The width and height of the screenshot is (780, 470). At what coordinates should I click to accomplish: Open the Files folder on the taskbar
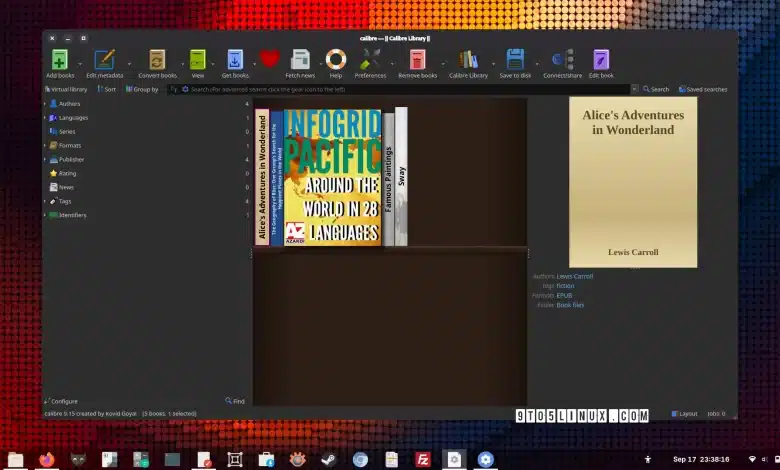[15, 459]
